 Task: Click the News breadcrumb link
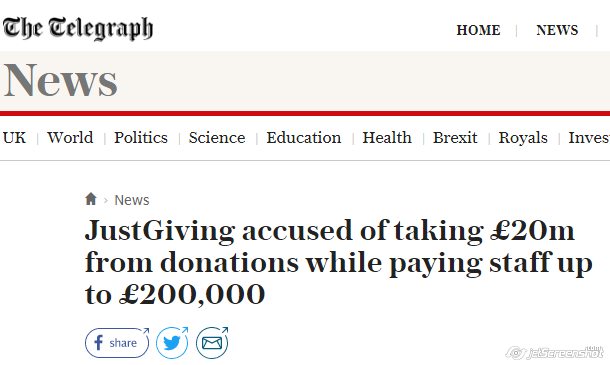pyautogui.click(x=132, y=200)
